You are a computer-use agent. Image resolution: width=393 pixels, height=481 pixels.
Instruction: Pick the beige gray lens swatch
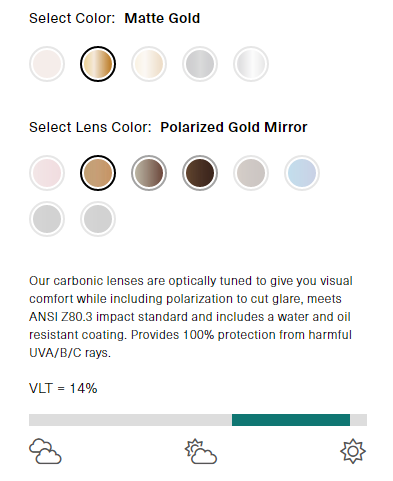(x=251, y=173)
